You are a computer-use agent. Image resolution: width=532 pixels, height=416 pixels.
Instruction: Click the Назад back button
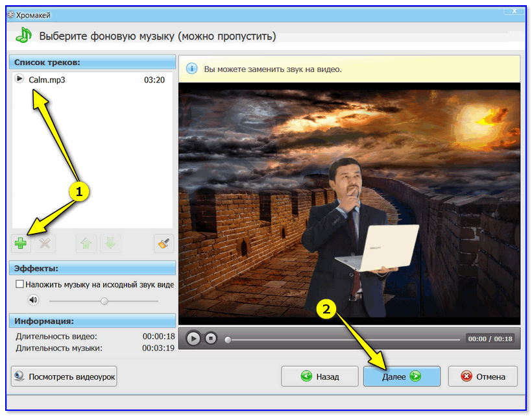point(319,376)
